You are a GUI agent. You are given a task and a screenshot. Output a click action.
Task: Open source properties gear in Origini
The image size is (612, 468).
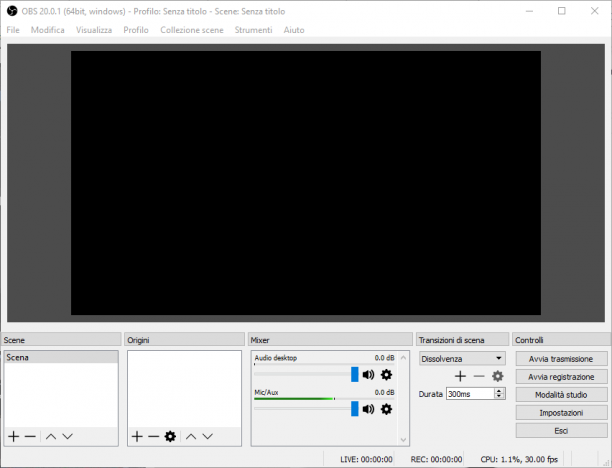click(x=170, y=436)
